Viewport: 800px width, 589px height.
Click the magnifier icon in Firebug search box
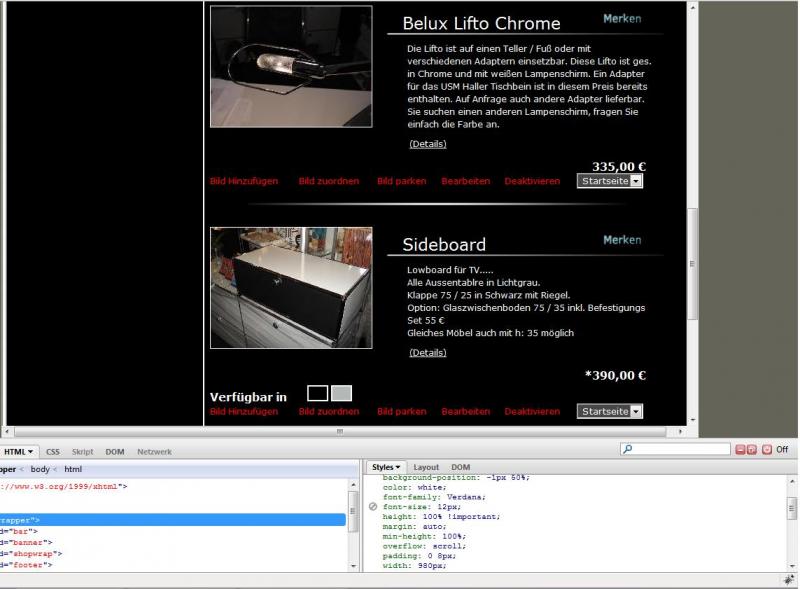[628, 450]
